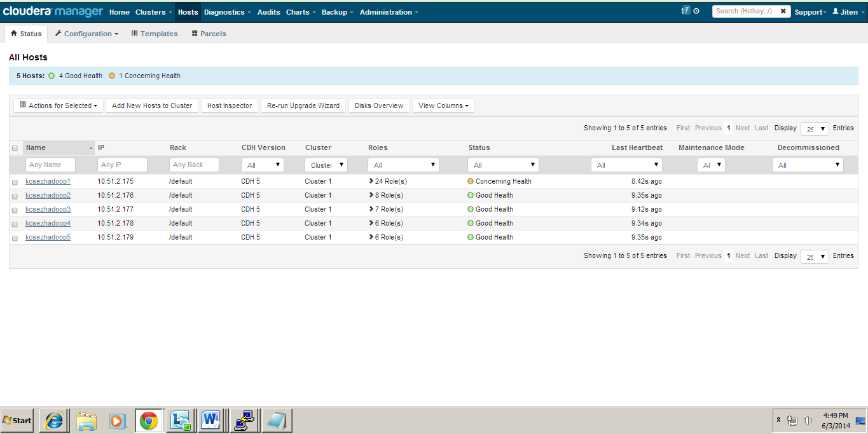Open Actions for Selected dropdown
The height and width of the screenshot is (434, 868).
pyautogui.click(x=59, y=105)
